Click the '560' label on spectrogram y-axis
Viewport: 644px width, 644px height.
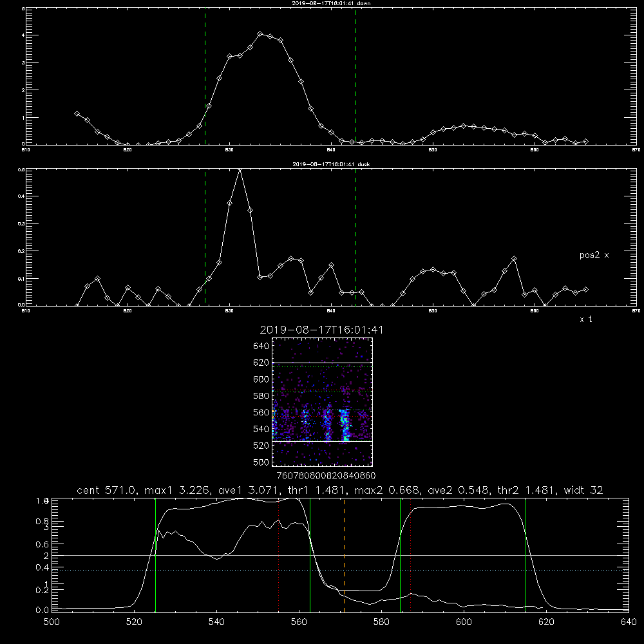(261, 412)
